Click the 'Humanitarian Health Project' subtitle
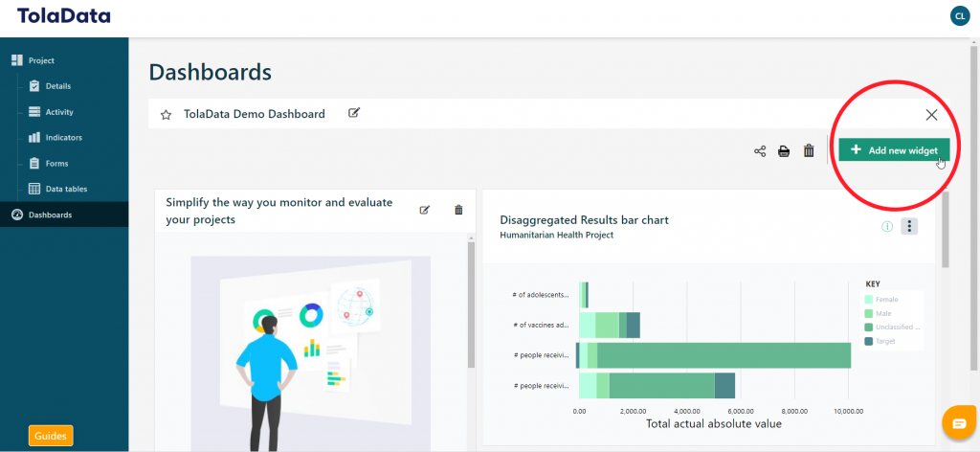This screenshot has width=980, height=452. point(556,235)
